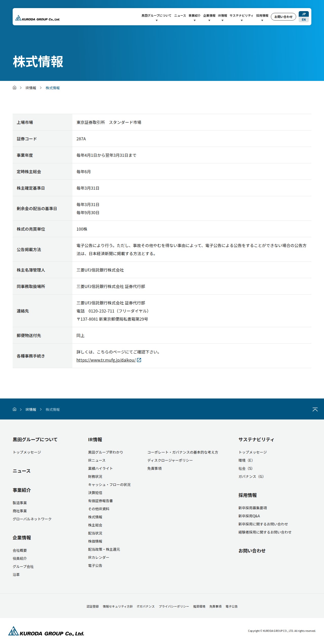Open 株式情報 footer link under IR情報
This screenshot has width=324, height=644.
click(x=95, y=517)
